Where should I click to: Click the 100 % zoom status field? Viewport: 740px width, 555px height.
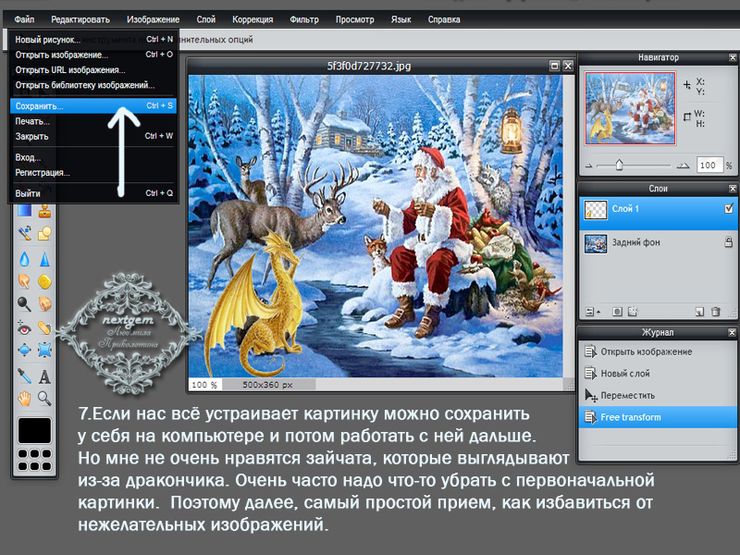[x=205, y=385]
